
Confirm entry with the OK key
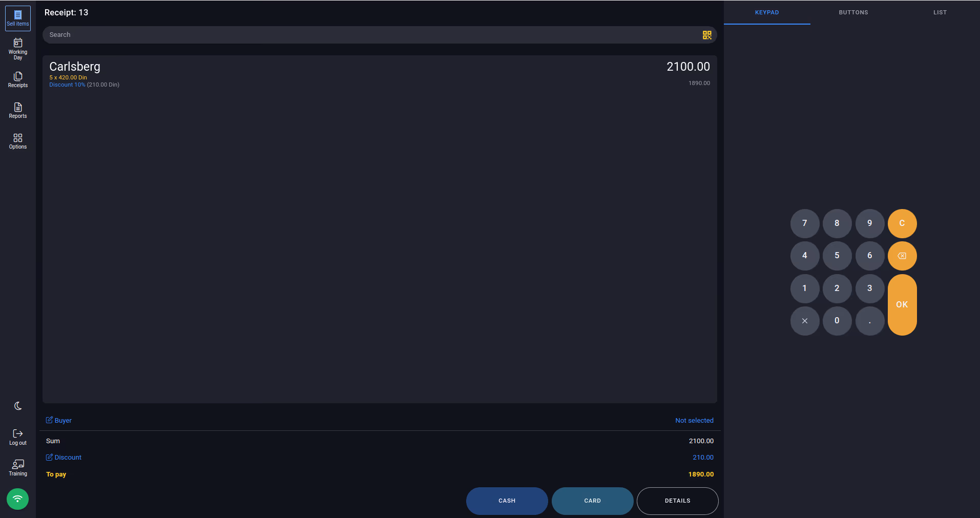point(902,305)
